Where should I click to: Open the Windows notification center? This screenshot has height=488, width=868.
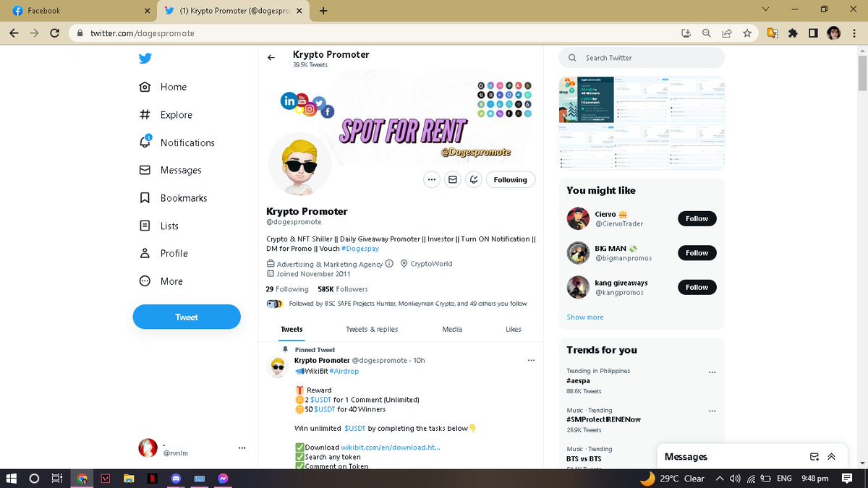pos(847,478)
